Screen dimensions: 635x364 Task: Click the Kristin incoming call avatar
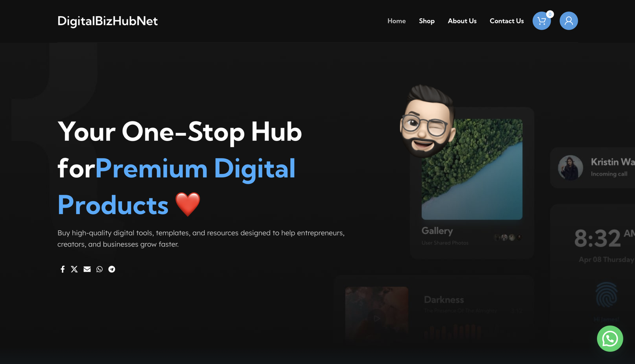(x=570, y=168)
